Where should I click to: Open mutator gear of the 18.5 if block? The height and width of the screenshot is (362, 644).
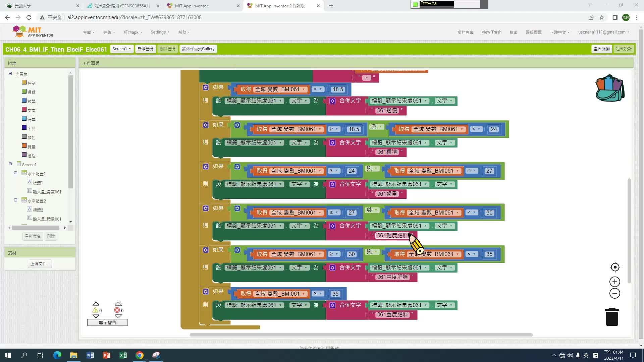pos(206,87)
